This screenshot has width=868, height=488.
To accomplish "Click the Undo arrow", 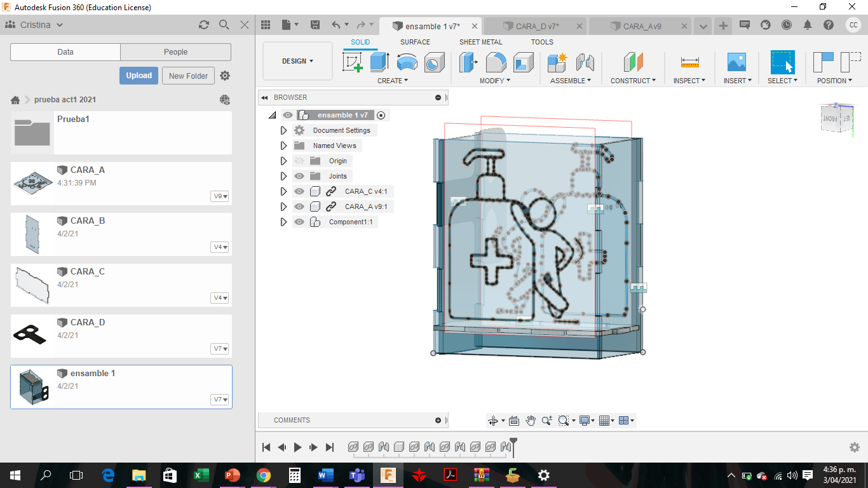I will pos(336,25).
